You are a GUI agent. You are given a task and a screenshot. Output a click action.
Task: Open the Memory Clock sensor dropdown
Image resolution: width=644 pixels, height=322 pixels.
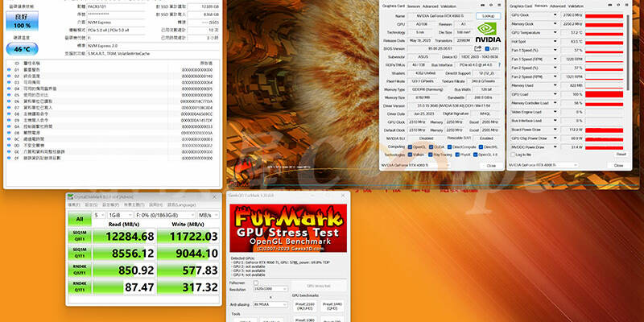[555, 24]
